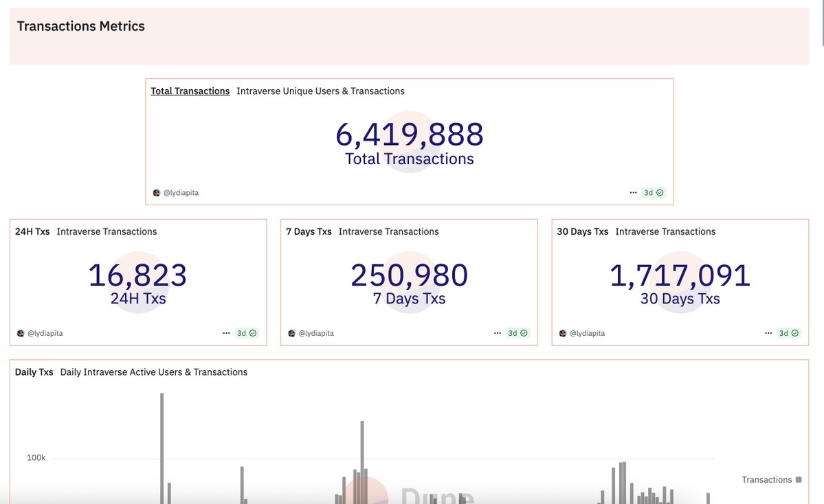Click 3d refresh status on 30 Days Txs card

(x=789, y=334)
